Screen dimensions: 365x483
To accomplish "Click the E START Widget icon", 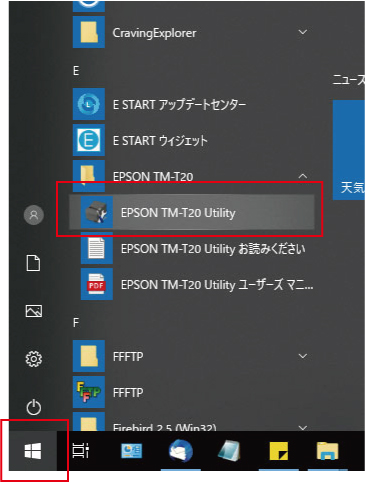I will (89, 140).
